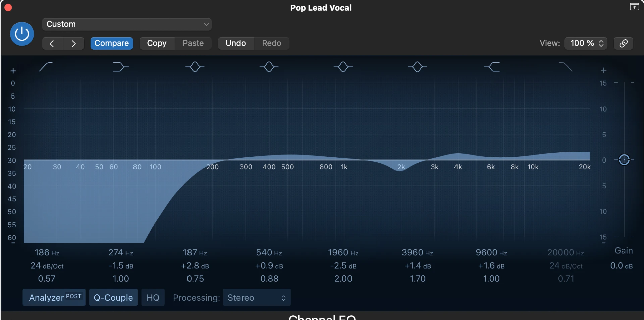Screen dimensions: 644x320
Task: Select the 9600 Hz frequency value
Action: coord(491,252)
